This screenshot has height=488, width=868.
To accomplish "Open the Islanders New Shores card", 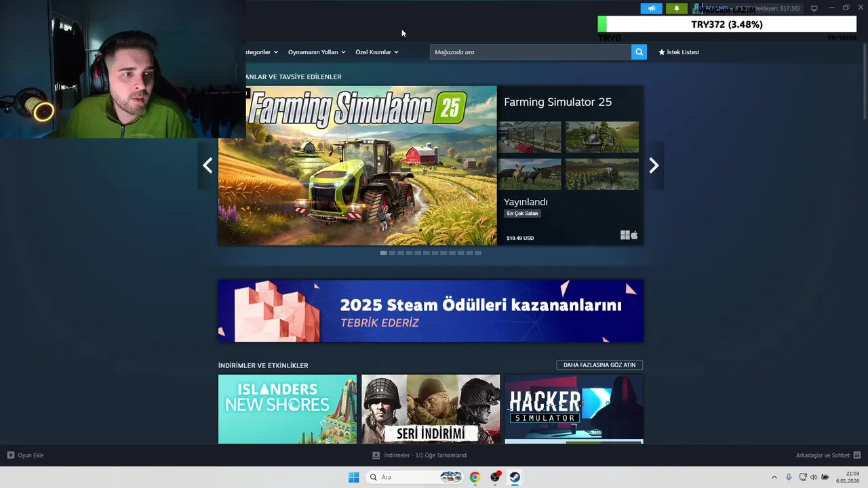I will [288, 409].
